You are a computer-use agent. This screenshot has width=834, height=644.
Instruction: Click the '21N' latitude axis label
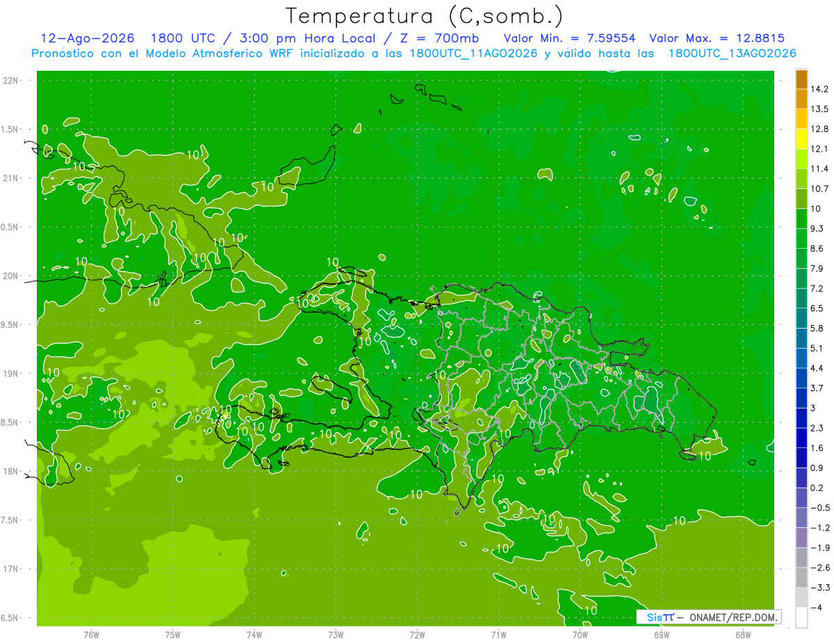click(12, 179)
